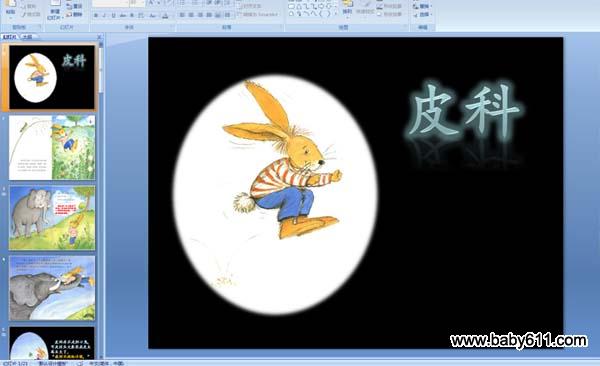600x366 pixels.
Task: Open the font size combo box
Action: pyautogui.click(x=137, y=3)
